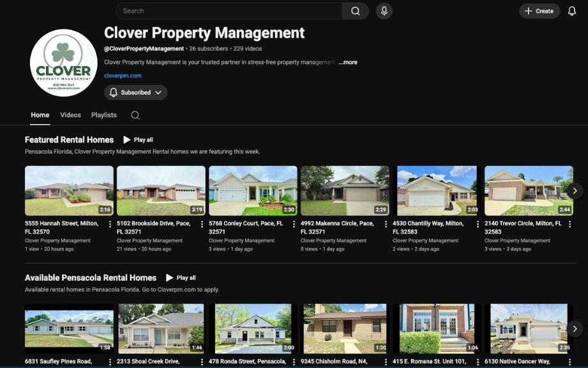Open video title 2140 Trevor Circle, Milton
Viewport: 588px width, 368px height.
point(523,227)
